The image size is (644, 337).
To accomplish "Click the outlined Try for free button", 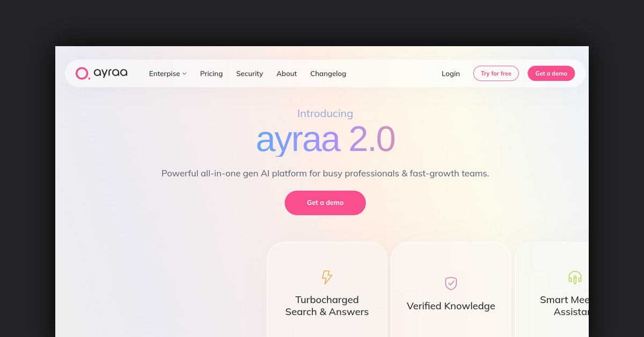I will 496,74.
